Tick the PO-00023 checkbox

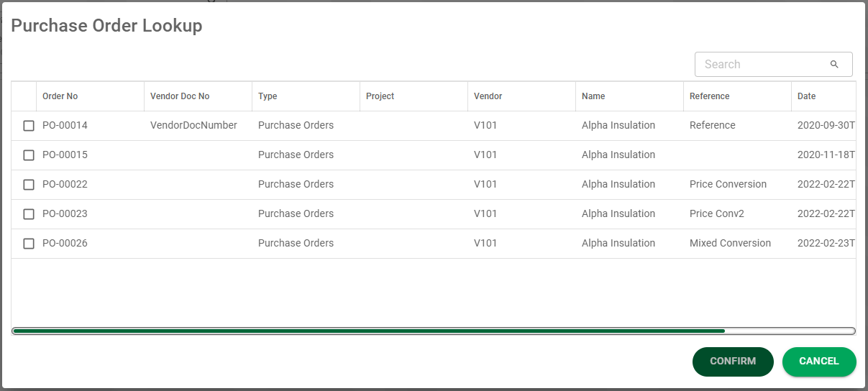point(29,214)
